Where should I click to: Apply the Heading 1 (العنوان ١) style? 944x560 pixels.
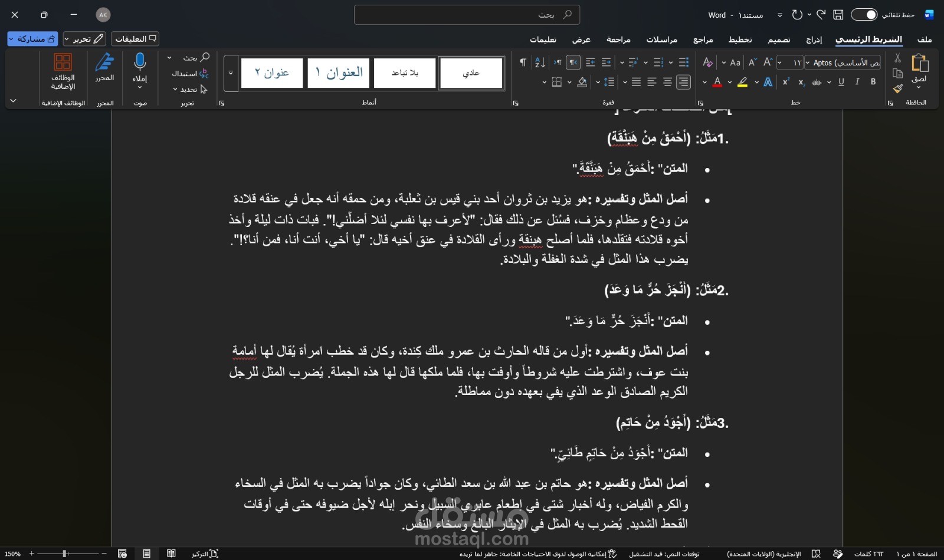coord(339,73)
